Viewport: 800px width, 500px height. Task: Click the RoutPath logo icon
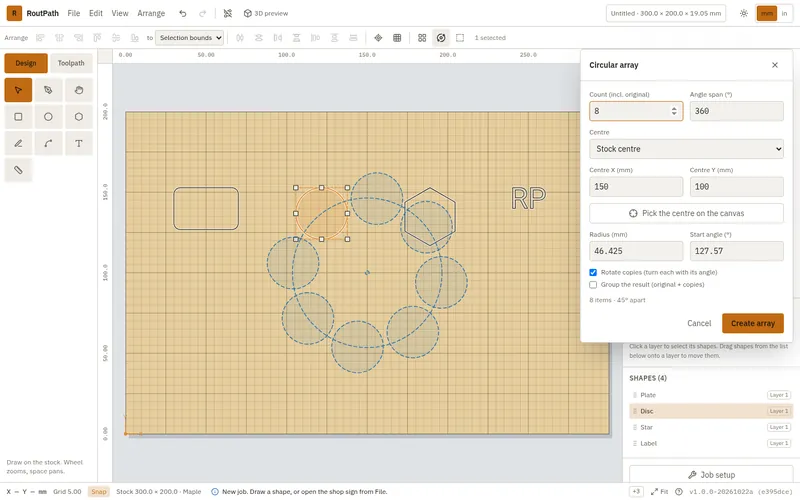(14, 13)
